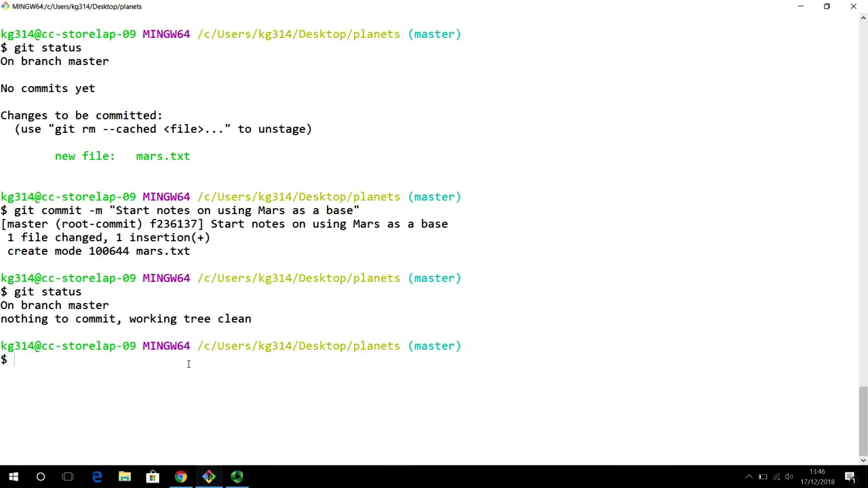Click the 'No commits yet' text
The height and width of the screenshot is (488, 868).
tap(47, 88)
